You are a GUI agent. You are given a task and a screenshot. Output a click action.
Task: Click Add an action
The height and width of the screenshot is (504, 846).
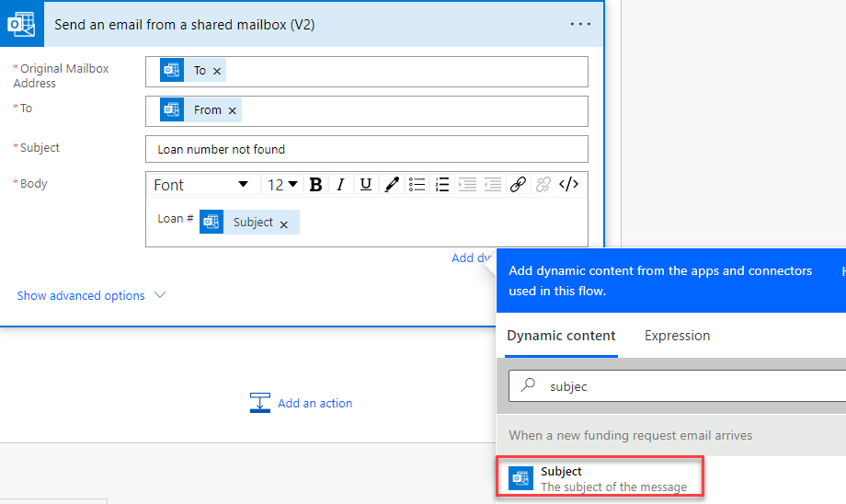coord(315,403)
